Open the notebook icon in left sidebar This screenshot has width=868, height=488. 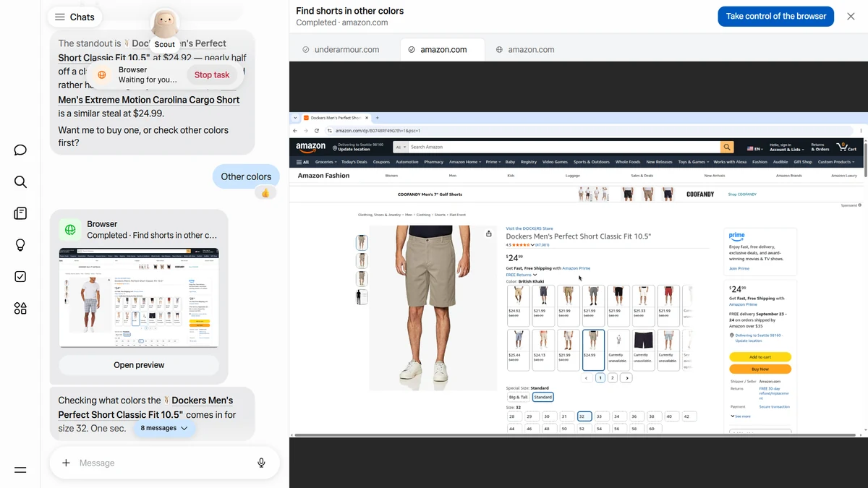tap(20, 213)
